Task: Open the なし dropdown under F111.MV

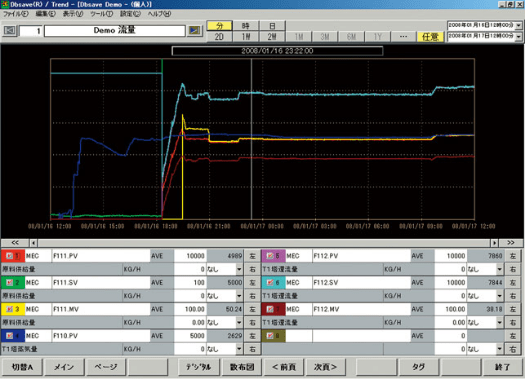Action: [x=239, y=322]
